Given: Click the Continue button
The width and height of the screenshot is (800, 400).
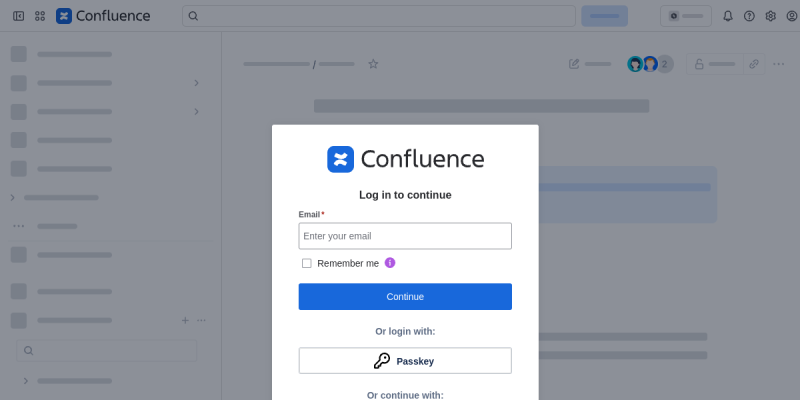Looking at the screenshot, I should click(x=405, y=296).
